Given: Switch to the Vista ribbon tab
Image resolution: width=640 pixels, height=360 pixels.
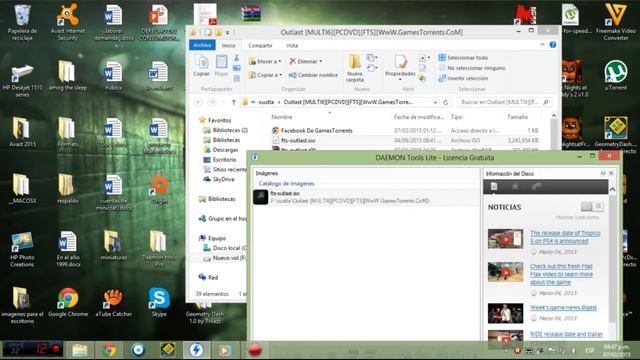Looking at the screenshot, I should pyautogui.click(x=291, y=45).
